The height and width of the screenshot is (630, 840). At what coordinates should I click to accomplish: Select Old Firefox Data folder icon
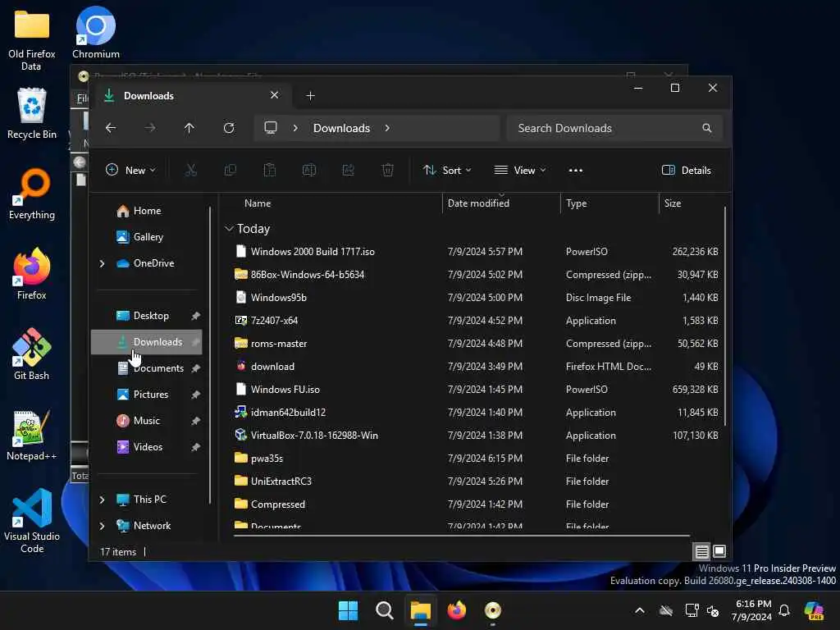point(32,39)
